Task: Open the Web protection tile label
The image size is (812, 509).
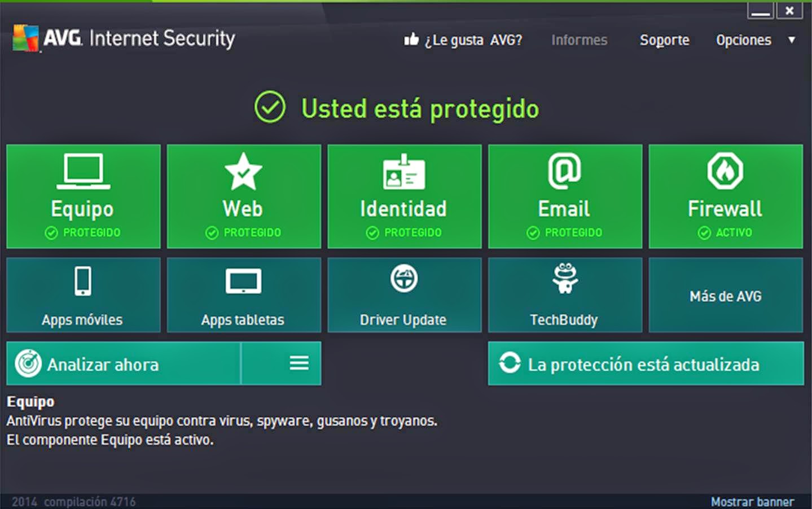Action: point(243,209)
